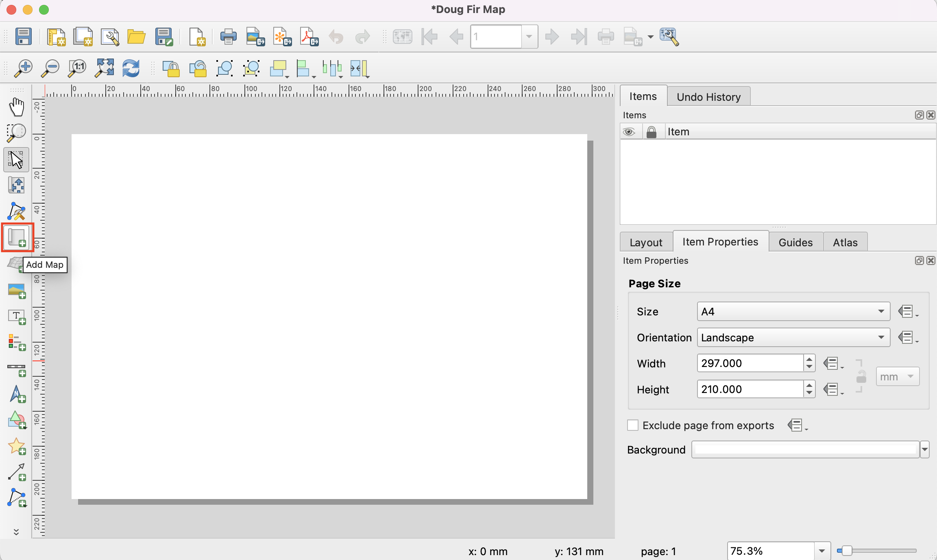The width and height of the screenshot is (937, 560).
Task: Click the Add Scale Bar tool
Action: (17, 369)
